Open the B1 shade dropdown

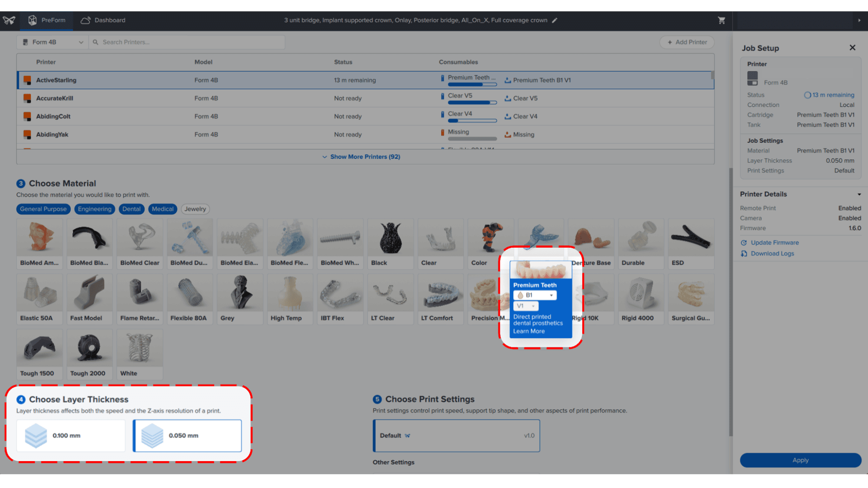coord(535,295)
